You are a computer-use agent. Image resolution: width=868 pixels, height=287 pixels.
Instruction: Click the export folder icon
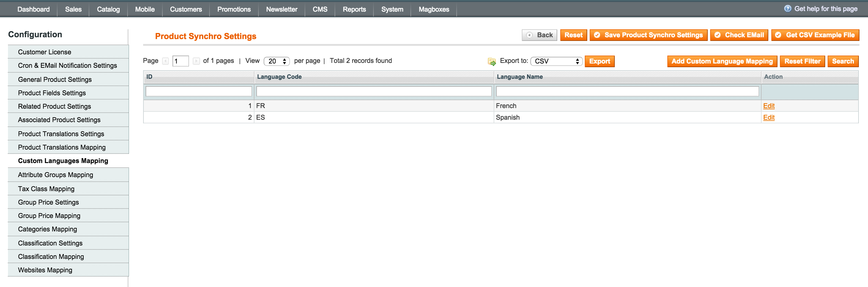(491, 61)
